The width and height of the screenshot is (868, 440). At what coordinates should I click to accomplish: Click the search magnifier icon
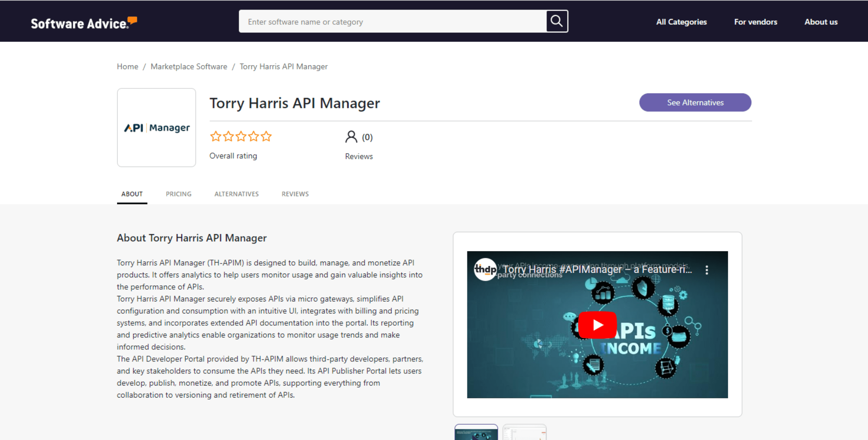coord(557,21)
